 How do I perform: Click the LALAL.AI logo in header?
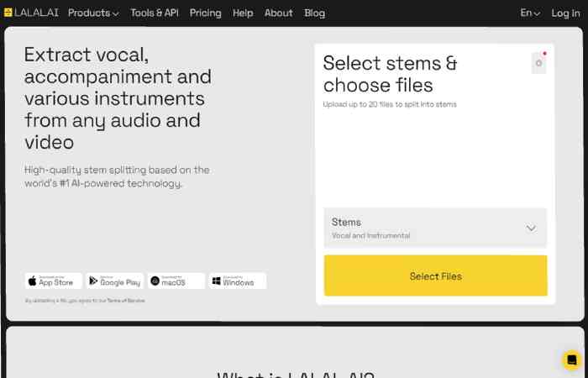32,13
